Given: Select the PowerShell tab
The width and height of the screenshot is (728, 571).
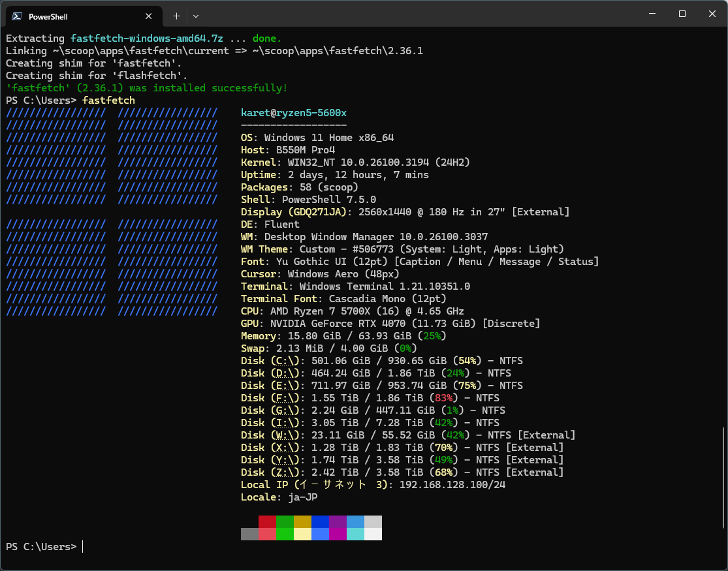Looking at the screenshot, I should point(84,16).
